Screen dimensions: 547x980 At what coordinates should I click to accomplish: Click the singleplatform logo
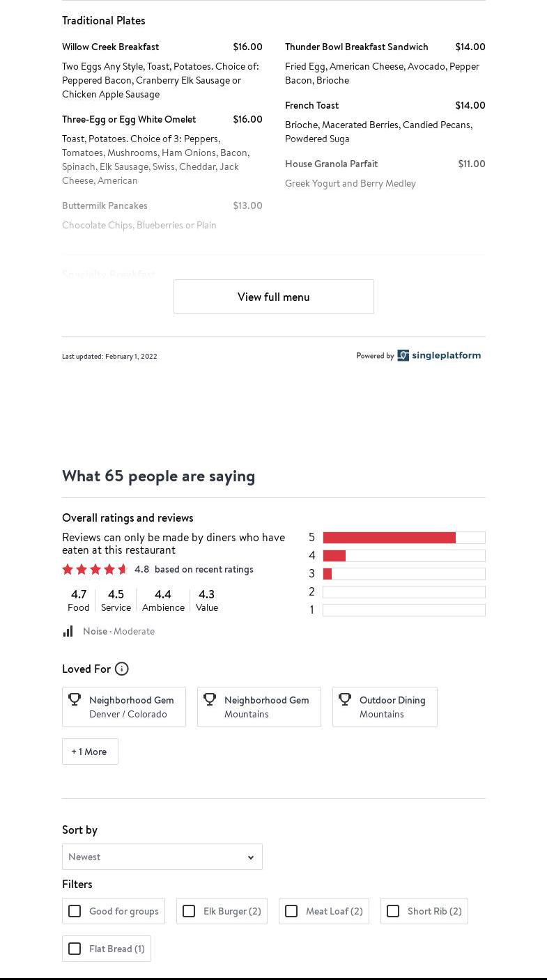point(439,355)
